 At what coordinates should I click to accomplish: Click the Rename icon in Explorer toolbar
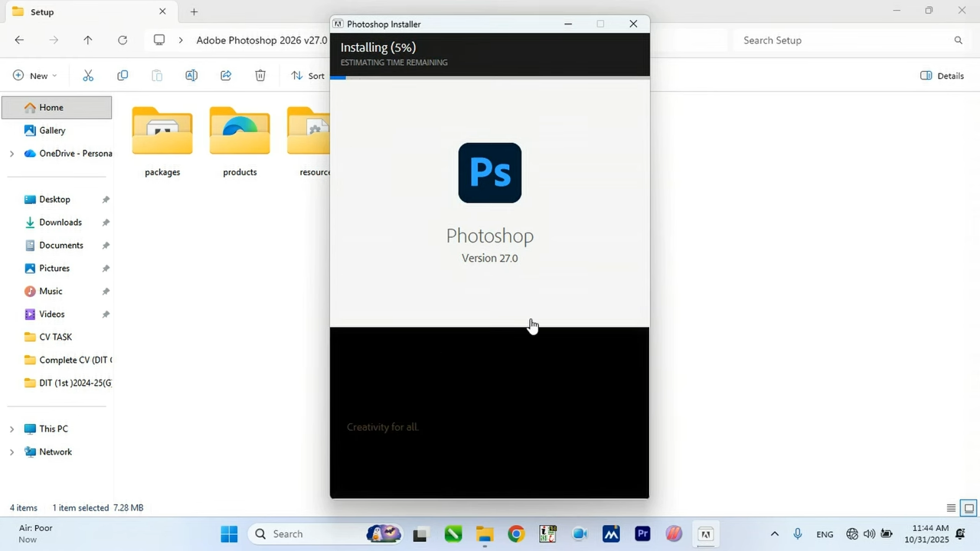coord(191,76)
